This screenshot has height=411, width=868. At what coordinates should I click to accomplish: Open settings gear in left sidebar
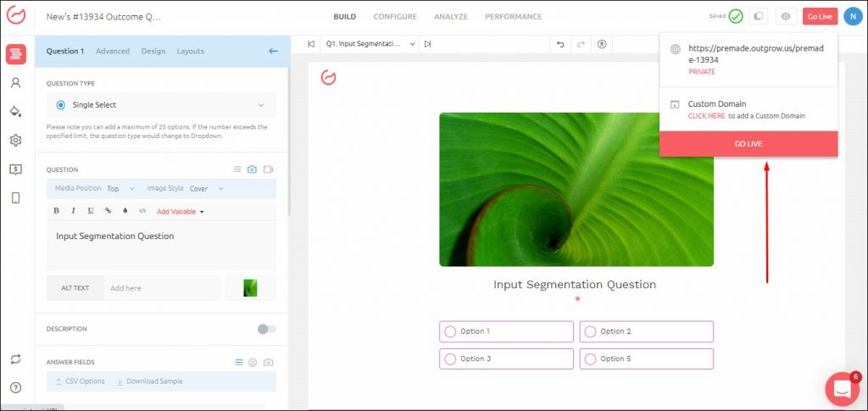[15, 140]
